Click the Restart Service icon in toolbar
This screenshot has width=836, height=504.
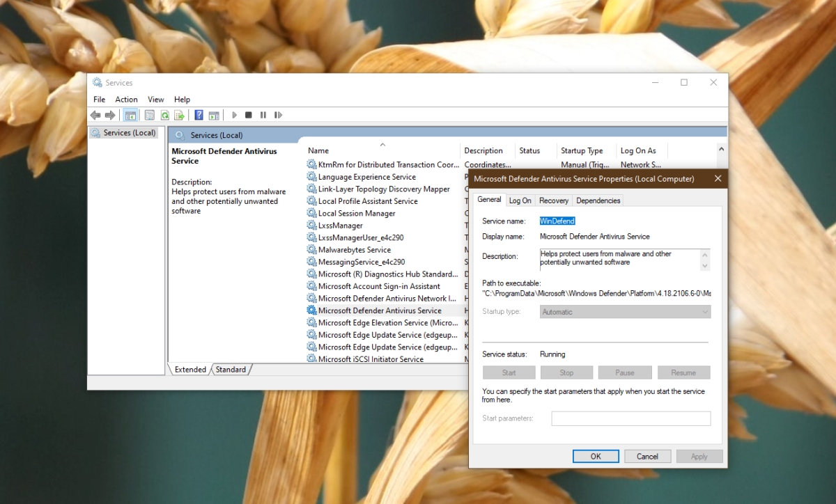(x=278, y=115)
